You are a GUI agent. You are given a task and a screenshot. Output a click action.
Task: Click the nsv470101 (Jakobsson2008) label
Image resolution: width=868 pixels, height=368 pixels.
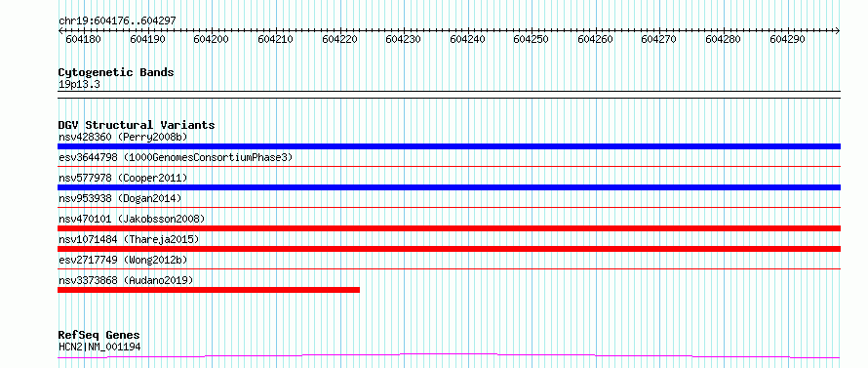click(132, 219)
